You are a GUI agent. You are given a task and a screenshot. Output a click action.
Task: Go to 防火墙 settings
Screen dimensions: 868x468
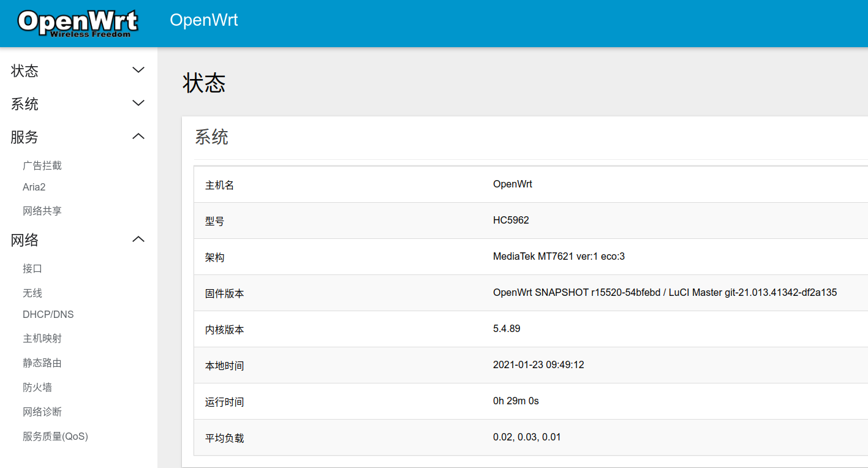[37, 387]
